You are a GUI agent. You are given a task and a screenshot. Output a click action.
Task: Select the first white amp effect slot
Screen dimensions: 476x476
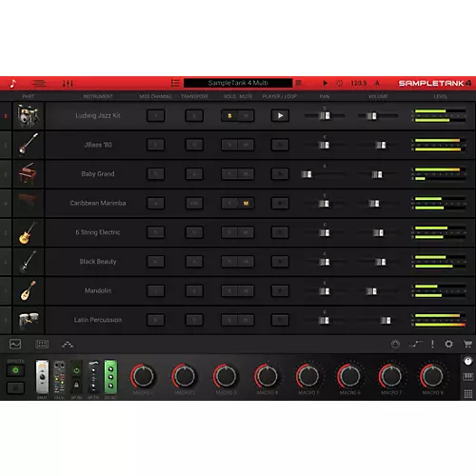point(42,377)
